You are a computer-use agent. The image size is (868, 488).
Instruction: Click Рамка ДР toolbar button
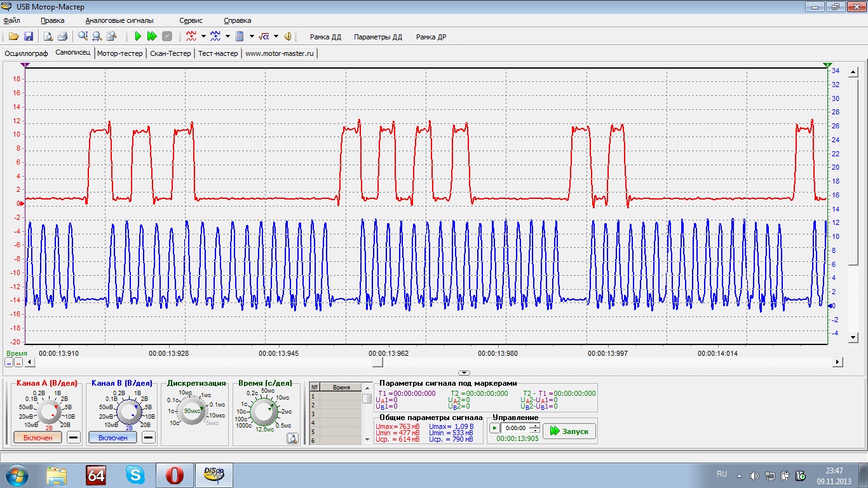point(431,37)
